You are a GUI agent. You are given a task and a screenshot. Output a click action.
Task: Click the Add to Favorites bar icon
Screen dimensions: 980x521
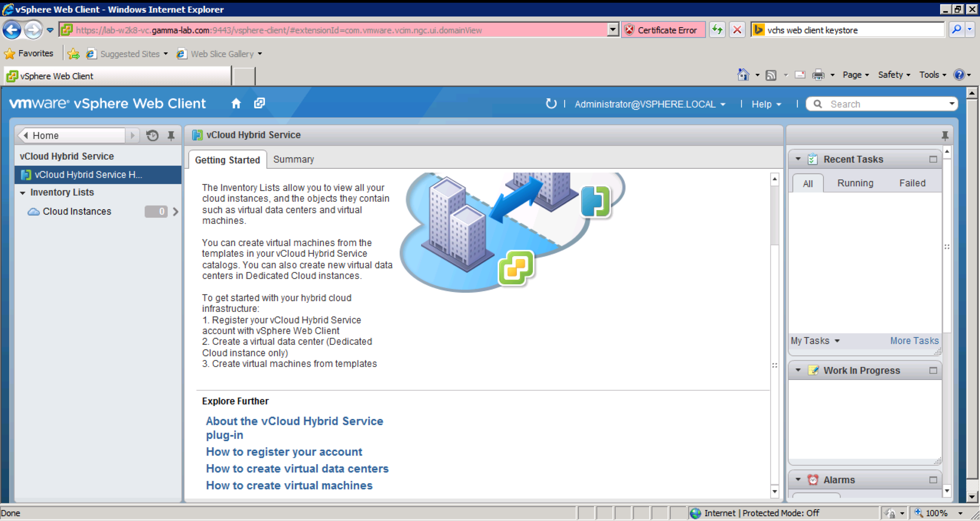coord(73,54)
